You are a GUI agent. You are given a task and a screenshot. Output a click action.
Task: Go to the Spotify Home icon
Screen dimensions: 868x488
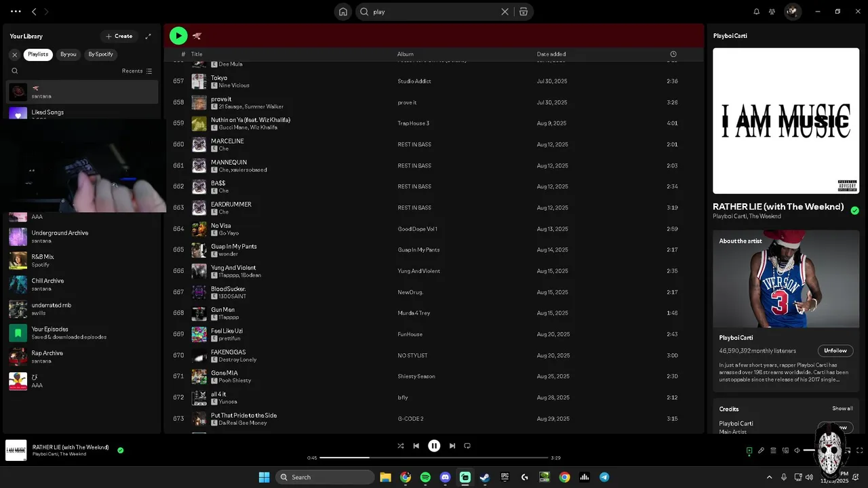tap(343, 12)
